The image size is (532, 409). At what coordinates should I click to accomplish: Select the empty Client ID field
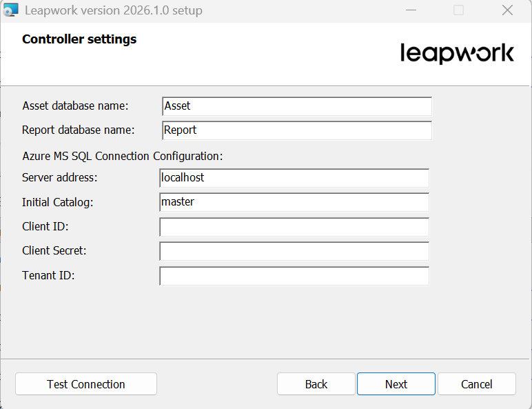pyautogui.click(x=294, y=227)
